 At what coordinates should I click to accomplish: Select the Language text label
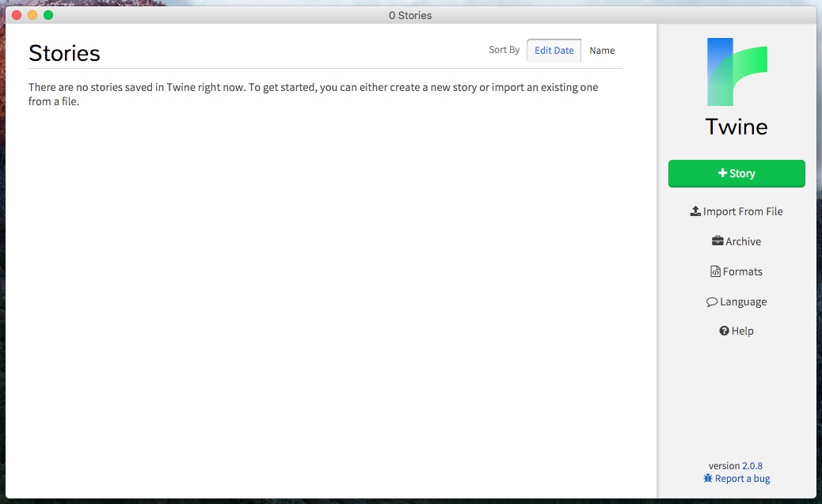743,302
